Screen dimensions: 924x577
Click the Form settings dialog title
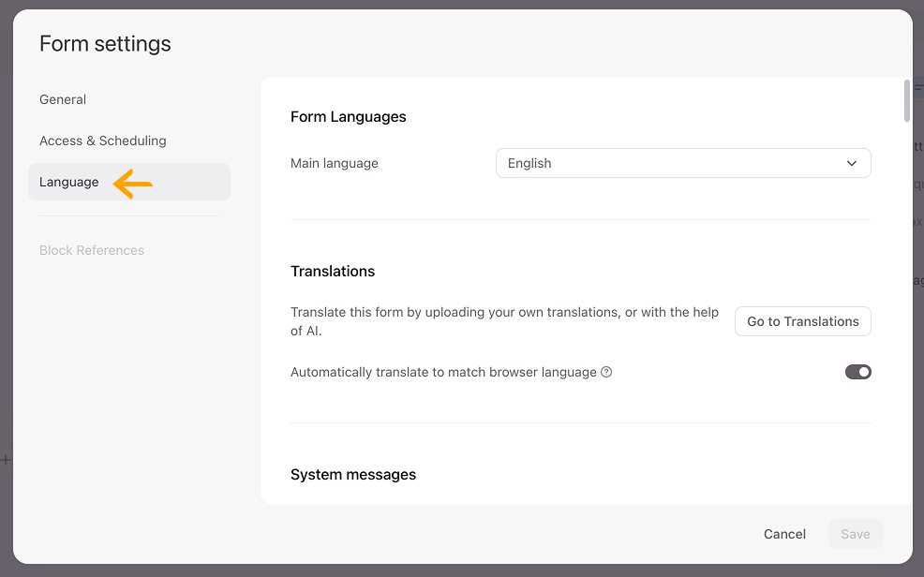pos(105,44)
